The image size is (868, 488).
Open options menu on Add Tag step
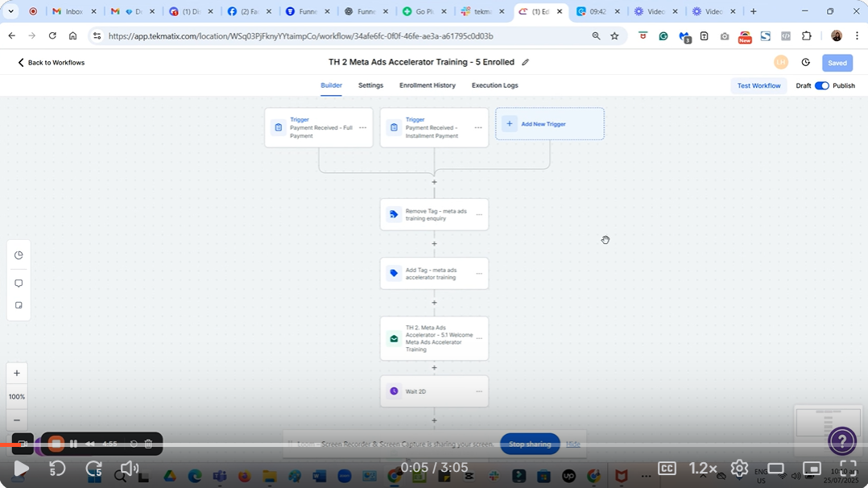[x=479, y=274]
